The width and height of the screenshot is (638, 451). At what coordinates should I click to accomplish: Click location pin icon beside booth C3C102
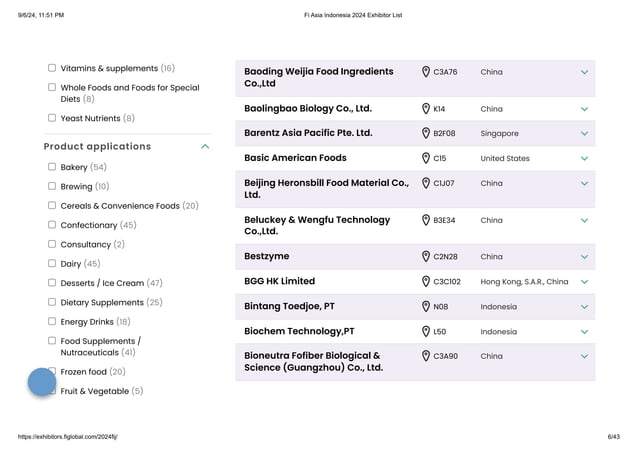tap(425, 282)
